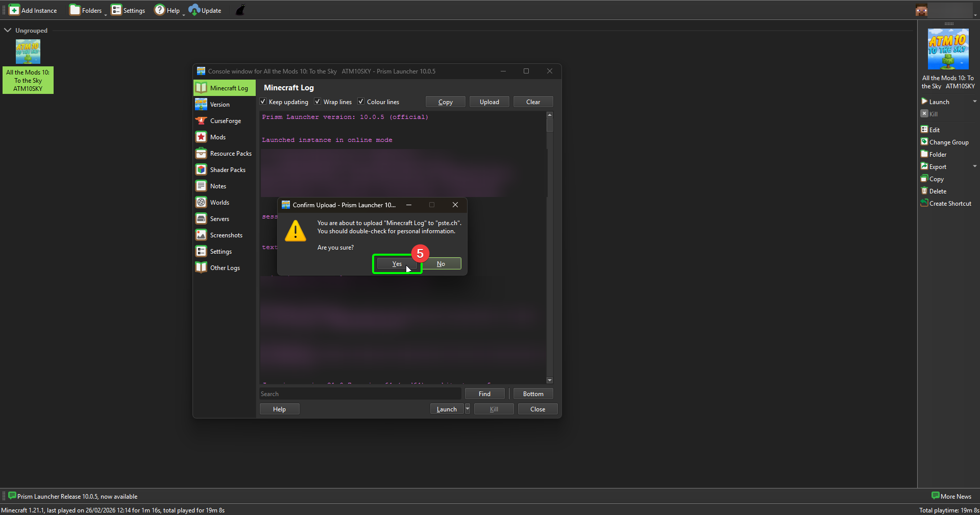Click inside the Search field
Image resolution: width=980 pixels, height=515 pixels.
coord(360,394)
